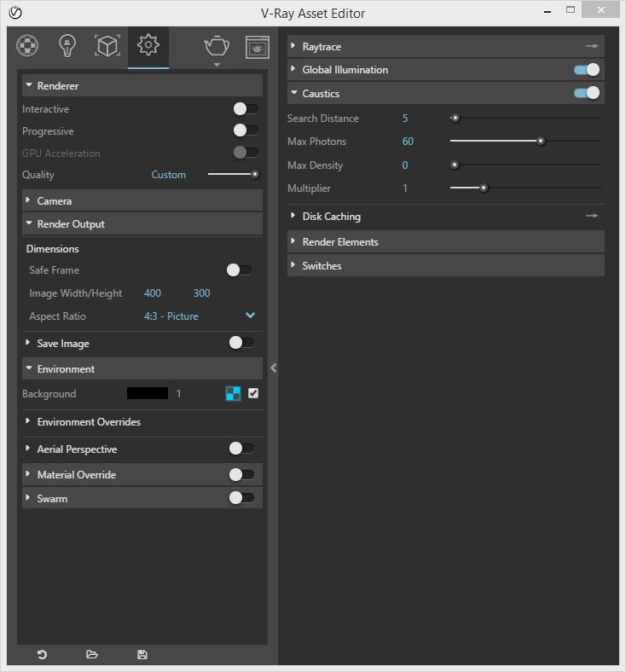The width and height of the screenshot is (626, 672).
Task: Expand the Aerial Perspective section arrow
Action: click(x=28, y=449)
